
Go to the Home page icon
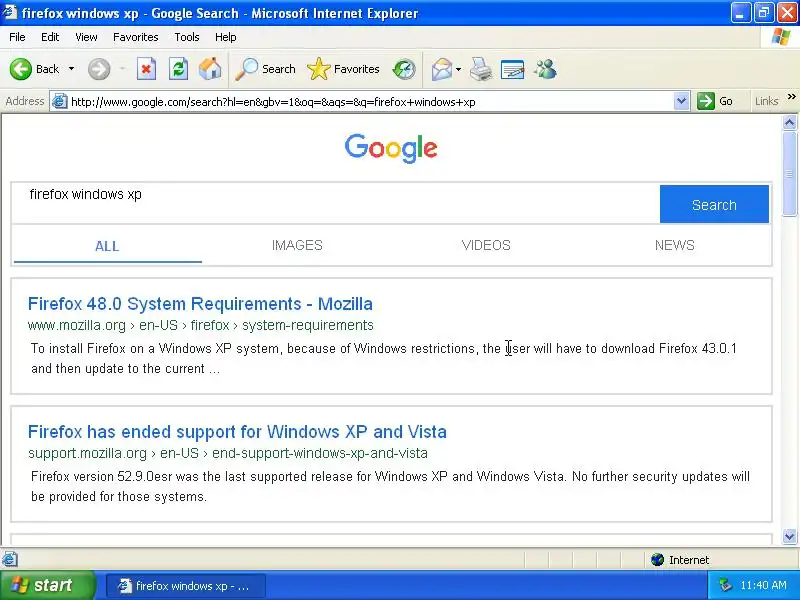(210, 69)
